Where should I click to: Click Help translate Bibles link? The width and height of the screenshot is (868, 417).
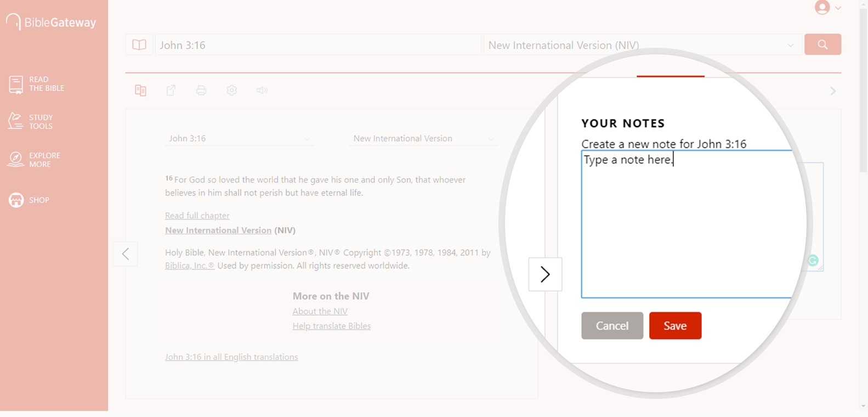[x=332, y=326]
